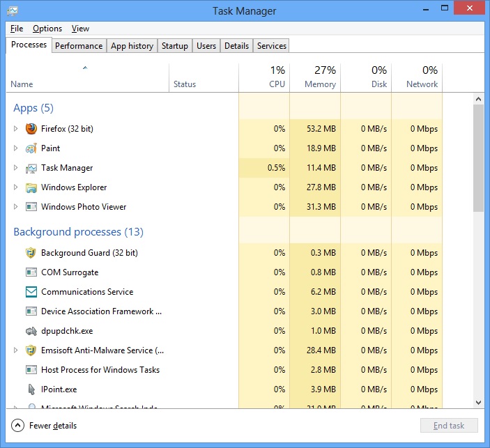The image size is (490, 448).
Task: Click the scrollbar thumb of process list
Action: [478, 158]
